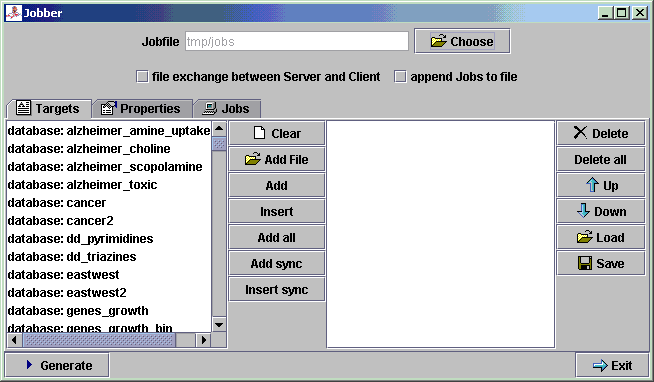The height and width of the screenshot is (382, 654).
Task: Minimize the Jobber window
Action: click(606, 13)
